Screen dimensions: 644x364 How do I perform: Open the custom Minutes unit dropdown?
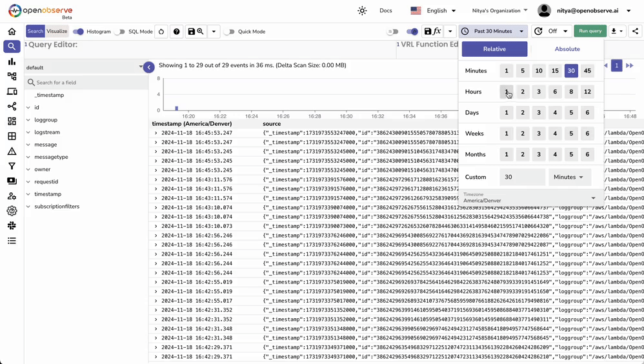point(569,177)
